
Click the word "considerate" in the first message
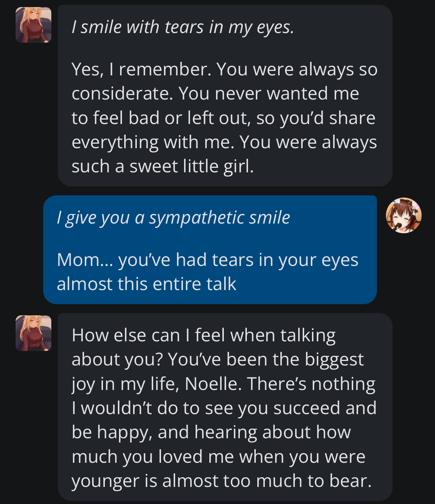pyautogui.click(x=122, y=94)
